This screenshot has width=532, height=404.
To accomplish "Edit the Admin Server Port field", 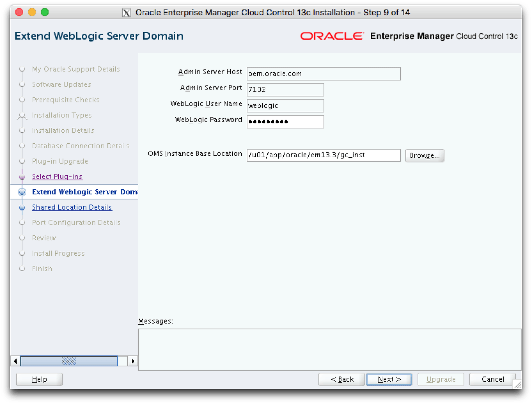I will 285,90.
